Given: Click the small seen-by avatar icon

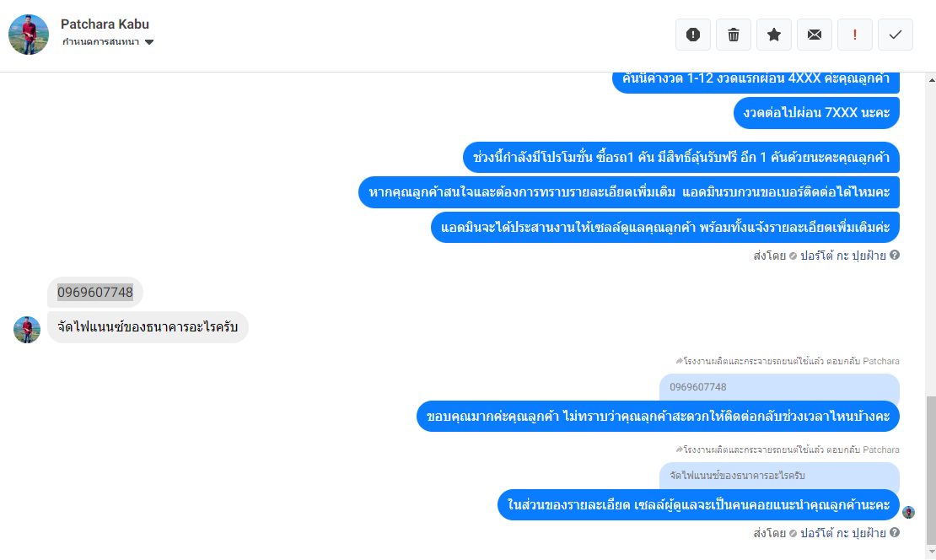Looking at the screenshot, I should (x=908, y=512).
